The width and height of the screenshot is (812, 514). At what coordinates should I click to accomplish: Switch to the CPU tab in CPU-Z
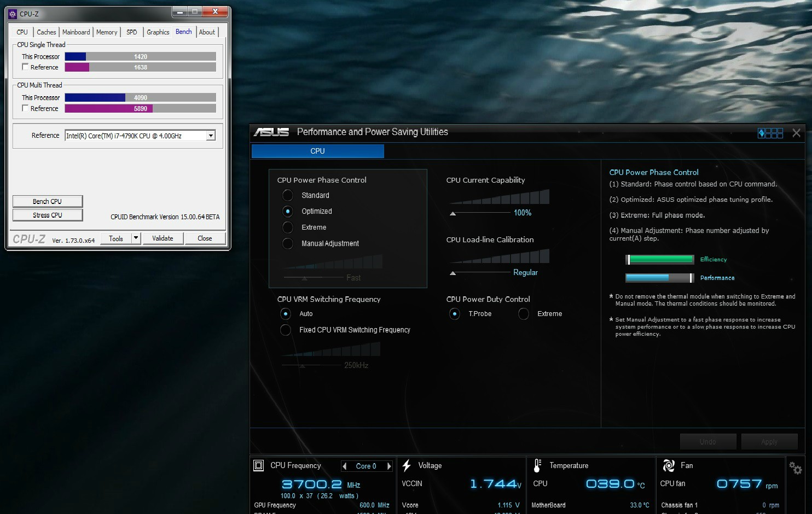pyautogui.click(x=22, y=32)
